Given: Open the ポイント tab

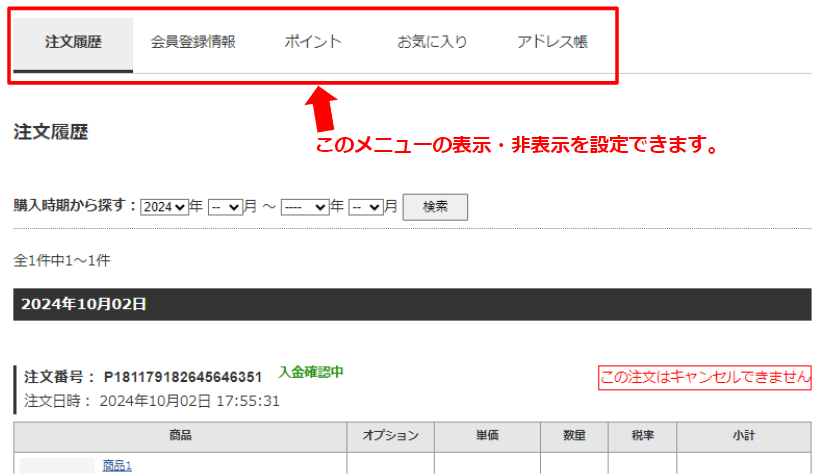Looking at the screenshot, I should (x=313, y=42).
